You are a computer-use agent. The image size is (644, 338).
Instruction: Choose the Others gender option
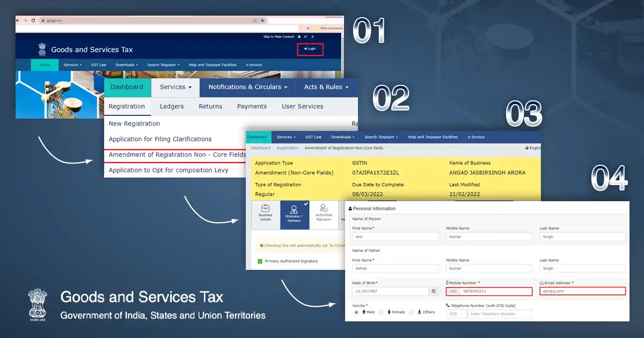[x=411, y=312]
